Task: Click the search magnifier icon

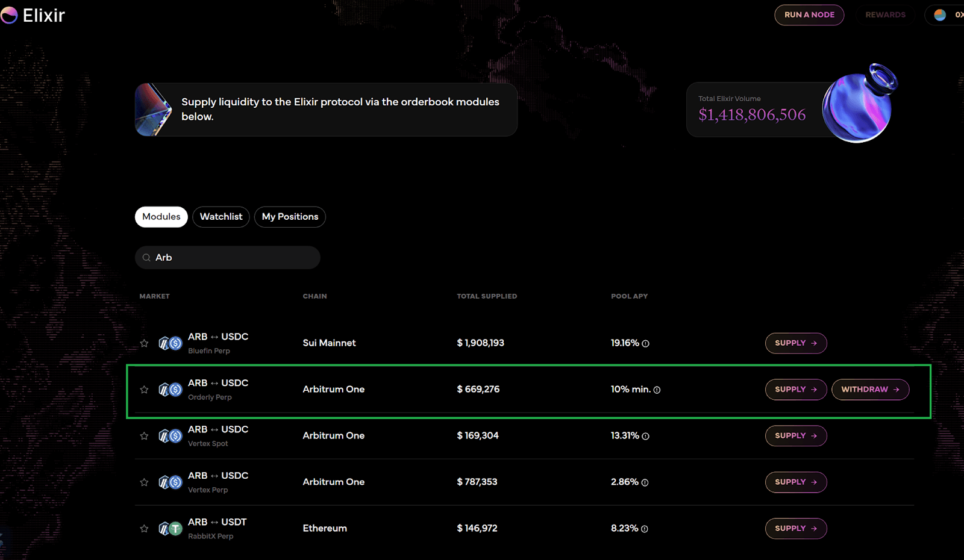Action: point(146,258)
